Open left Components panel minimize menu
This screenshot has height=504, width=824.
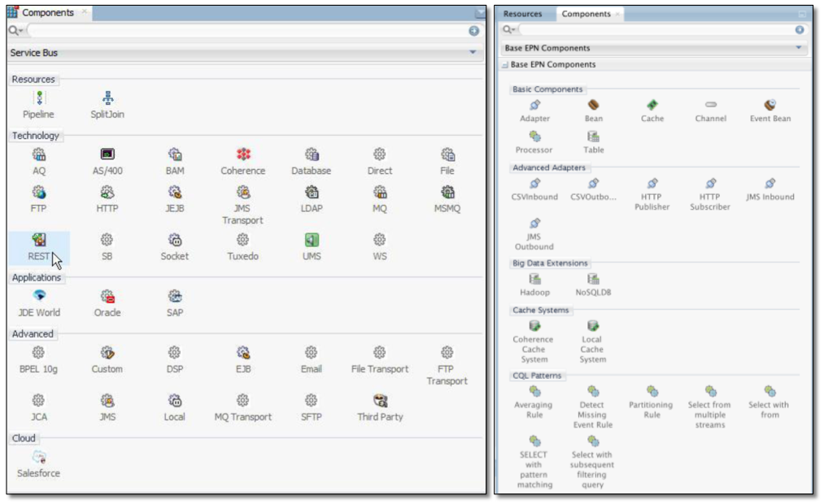point(480,12)
